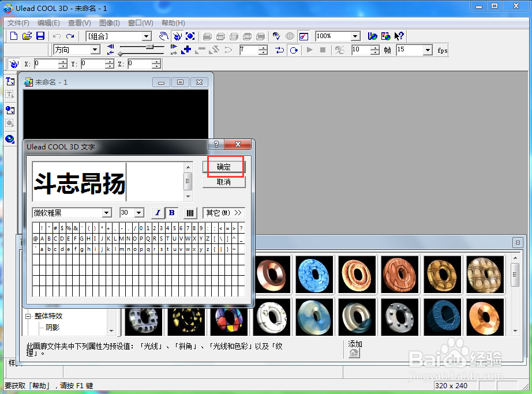Click the help ? button in text dialog

pos(216,144)
